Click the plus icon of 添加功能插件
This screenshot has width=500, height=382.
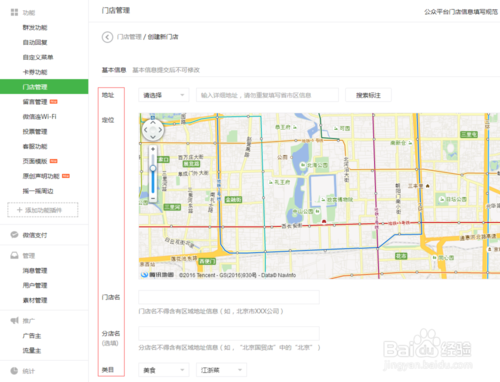pos(19,210)
